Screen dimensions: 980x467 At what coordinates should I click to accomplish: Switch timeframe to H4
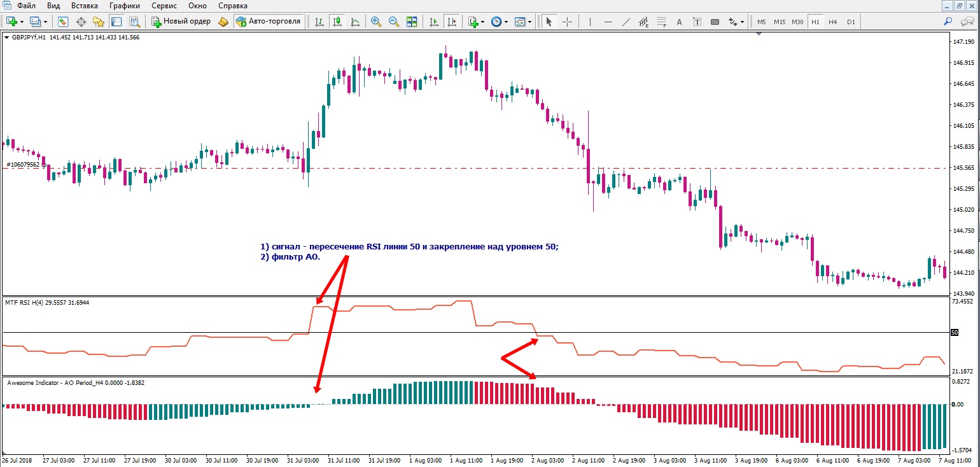point(833,22)
